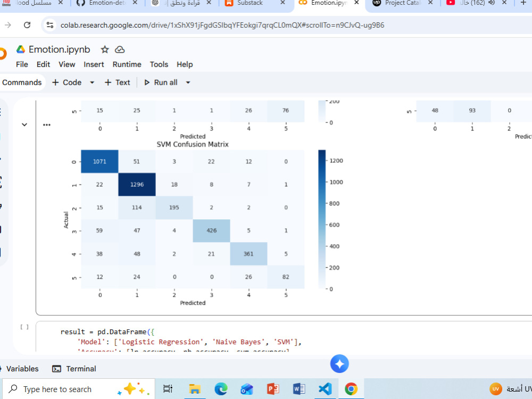Screen dimensions: 532x399
Task: Open Task View on taskbar
Action: point(168,389)
